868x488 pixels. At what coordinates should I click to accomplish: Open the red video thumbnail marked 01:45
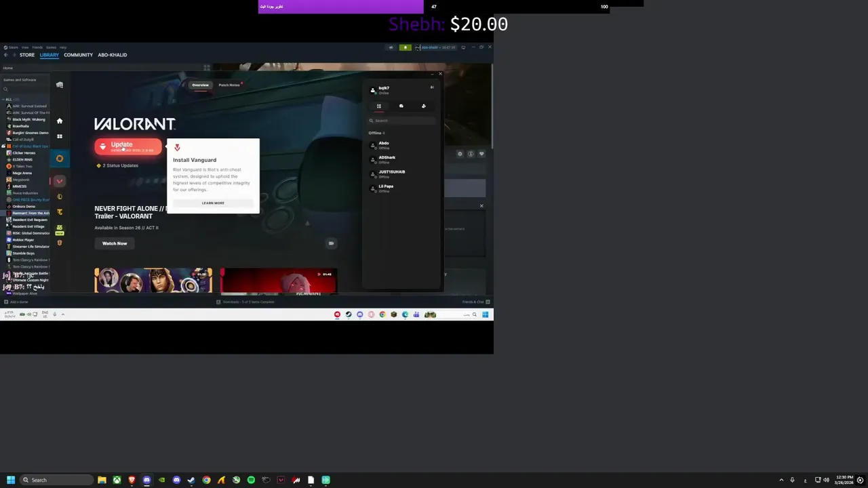point(278,281)
